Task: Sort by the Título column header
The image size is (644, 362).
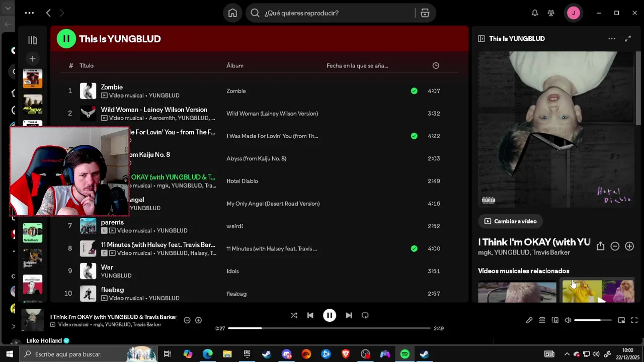Action: [x=87, y=65]
